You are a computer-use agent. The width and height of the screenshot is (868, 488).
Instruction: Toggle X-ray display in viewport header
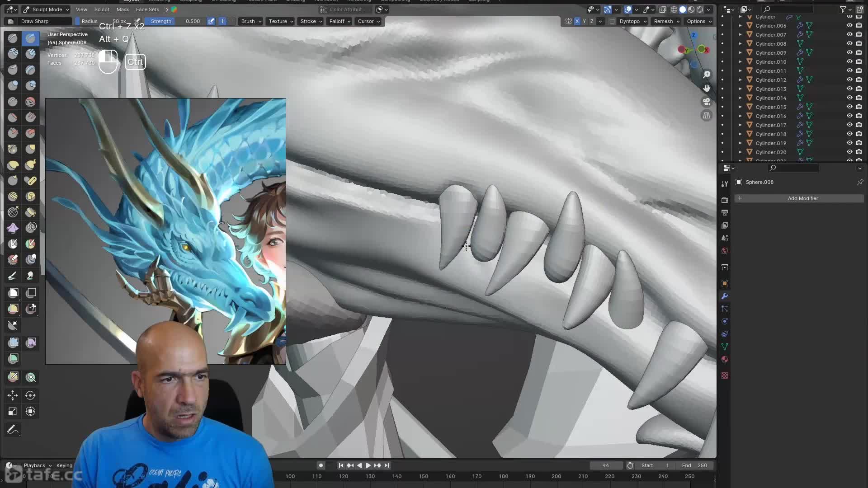[663, 9]
